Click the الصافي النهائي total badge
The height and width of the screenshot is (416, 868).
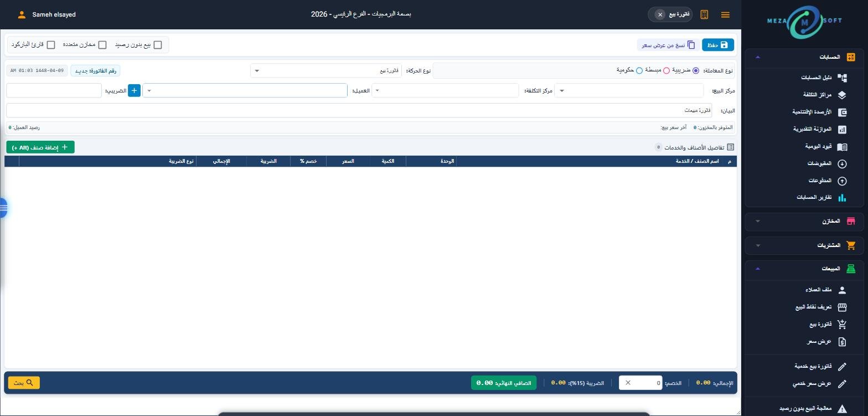504,383
